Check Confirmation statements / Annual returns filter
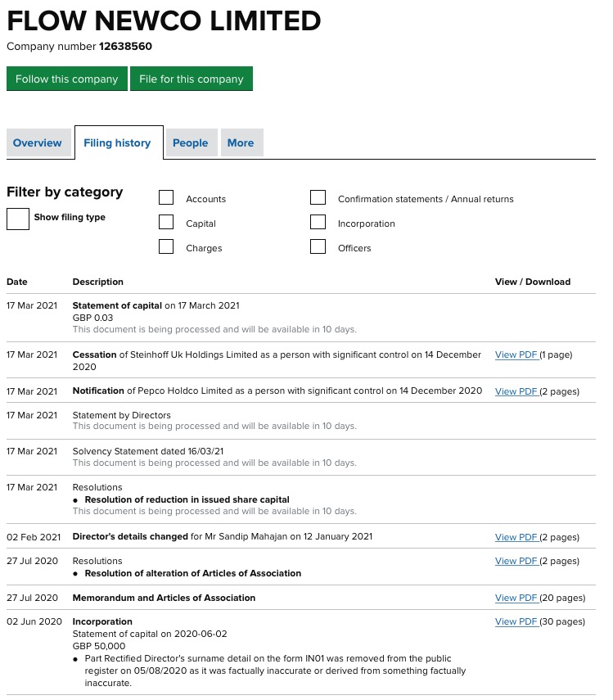613x700 pixels. point(318,197)
